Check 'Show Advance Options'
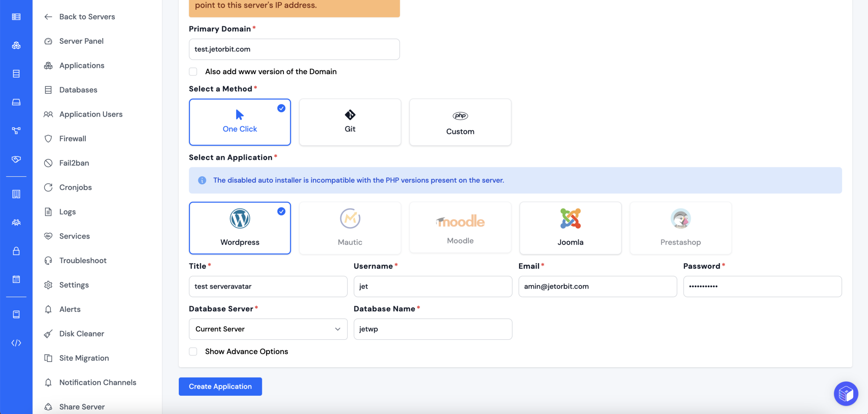Image resolution: width=868 pixels, height=414 pixels. (x=193, y=351)
